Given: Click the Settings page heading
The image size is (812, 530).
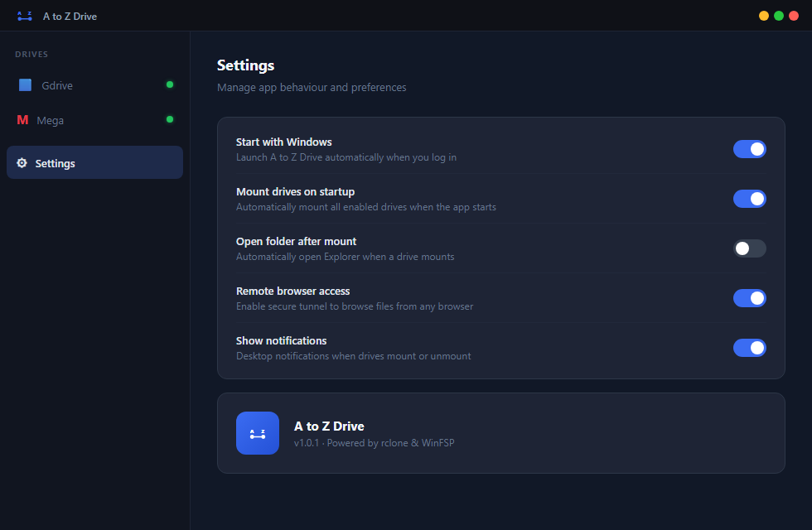Looking at the screenshot, I should [x=245, y=65].
